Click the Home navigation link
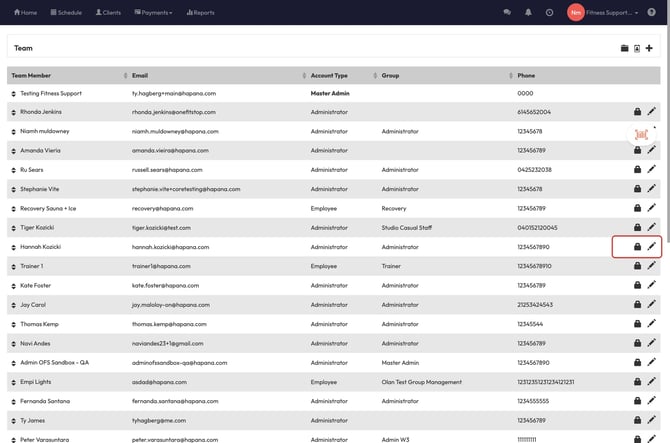This screenshot has height=443, width=670. [25, 12]
